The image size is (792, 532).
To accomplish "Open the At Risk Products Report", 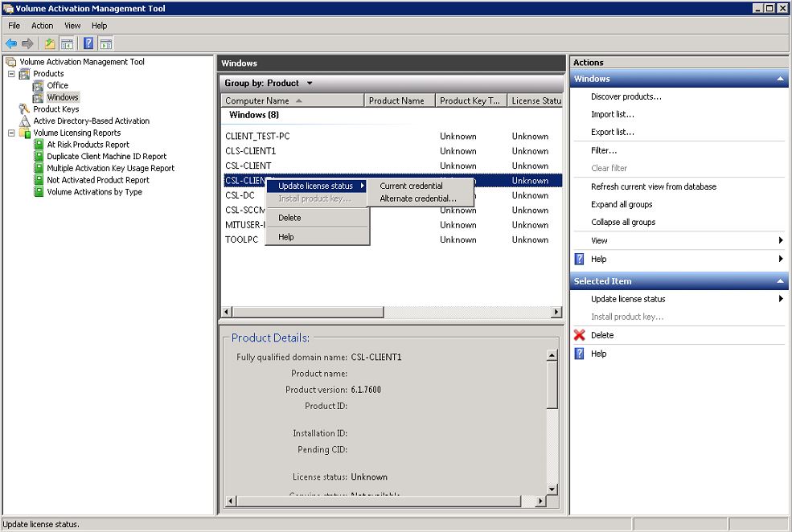I will tap(88, 145).
